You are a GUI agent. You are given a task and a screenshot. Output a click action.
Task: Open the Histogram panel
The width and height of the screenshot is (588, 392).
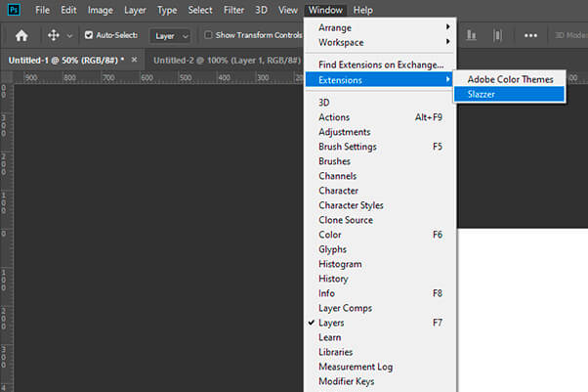pos(380,264)
